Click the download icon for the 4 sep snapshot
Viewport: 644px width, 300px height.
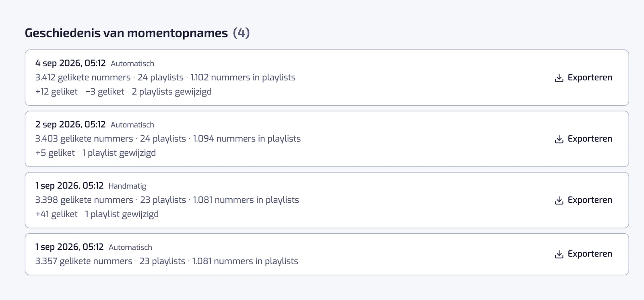coord(559,78)
